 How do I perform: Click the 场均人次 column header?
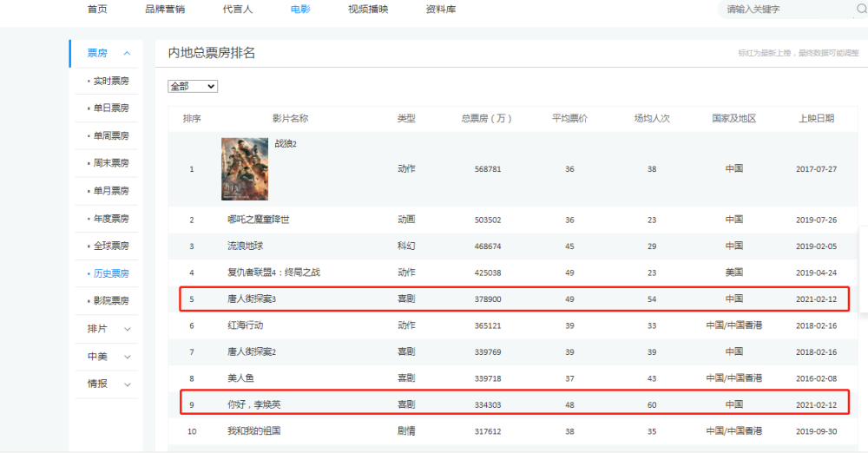(652, 119)
